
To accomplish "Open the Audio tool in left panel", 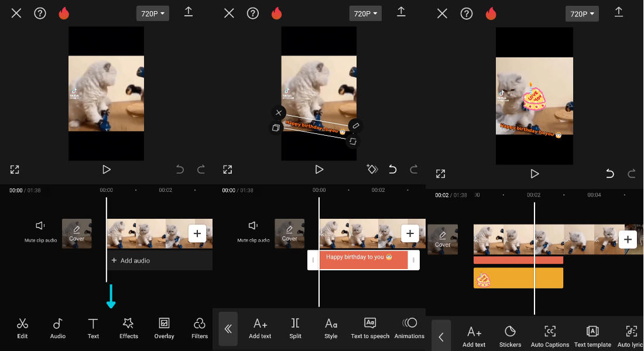I will 57,328.
